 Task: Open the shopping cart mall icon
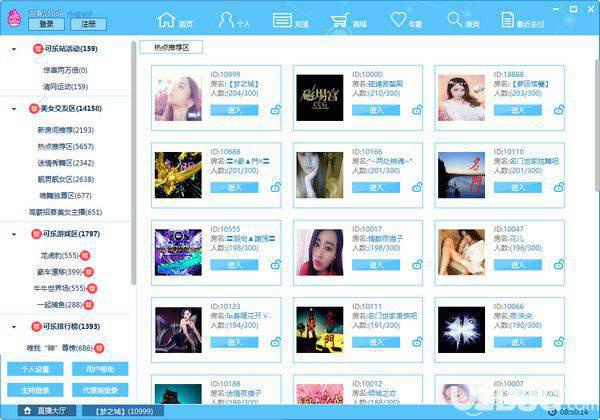click(340, 20)
